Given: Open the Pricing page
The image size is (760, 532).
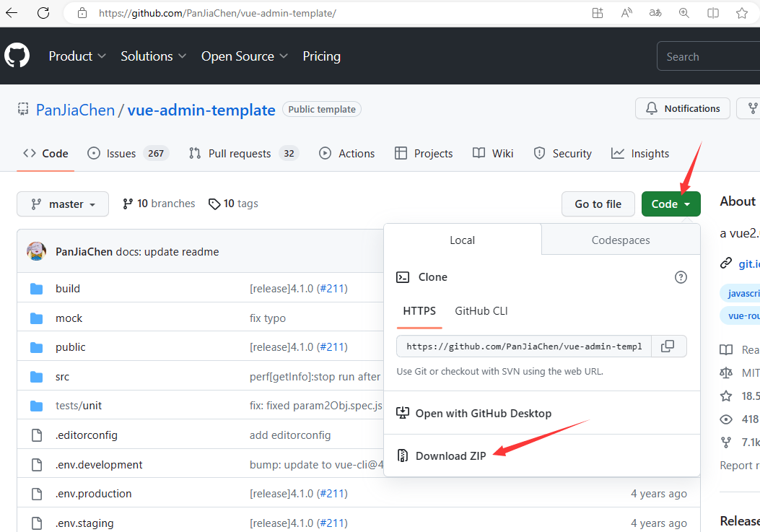Looking at the screenshot, I should (x=321, y=56).
